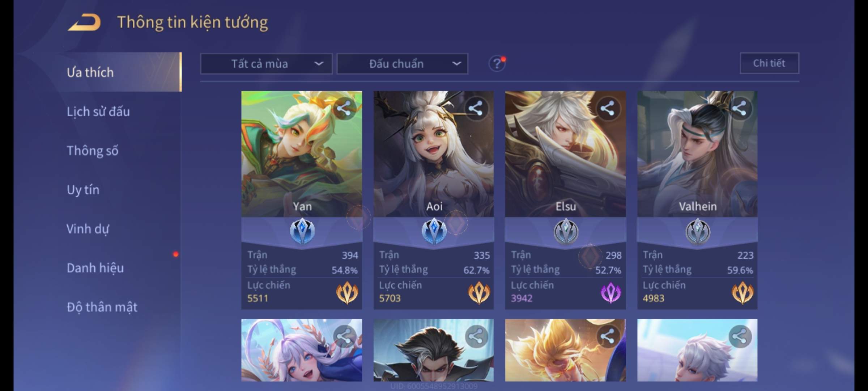Tap the golden back arrow icon

(x=84, y=22)
